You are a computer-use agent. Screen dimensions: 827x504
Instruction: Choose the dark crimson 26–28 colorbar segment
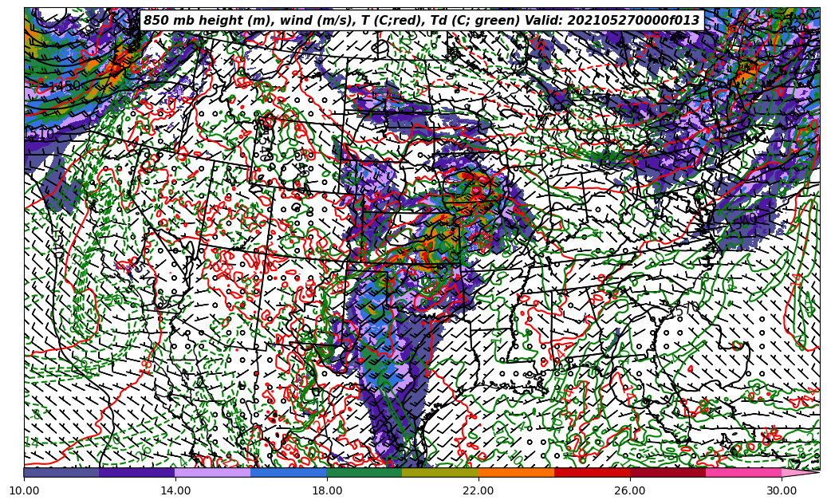click(668, 472)
